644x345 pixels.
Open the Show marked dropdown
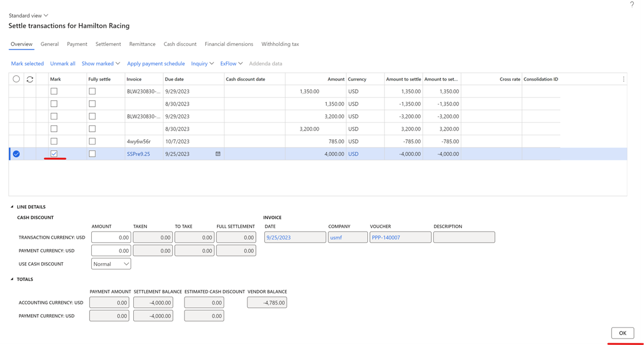point(101,63)
